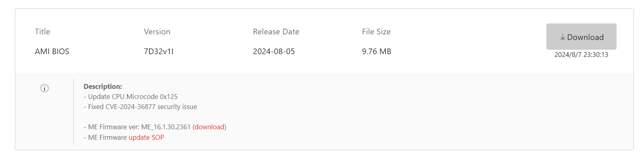Click the Update CPU Microcode 0x125 line
The height and width of the screenshot is (164, 644).
point(131,97)
